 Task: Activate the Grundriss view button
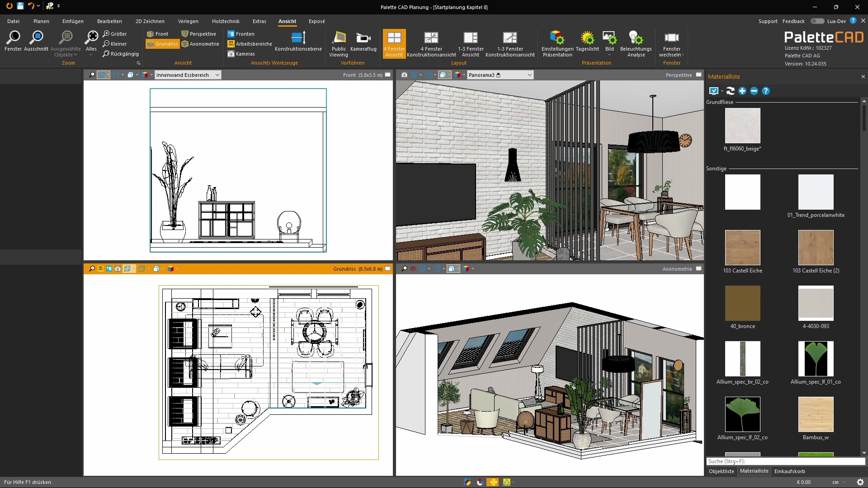coord(163,44)
